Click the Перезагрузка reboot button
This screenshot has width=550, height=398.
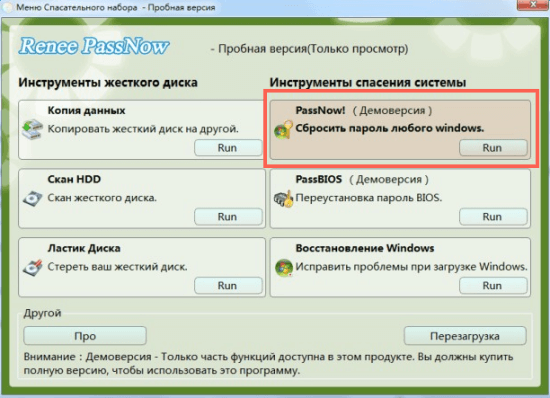coord(465,336)
